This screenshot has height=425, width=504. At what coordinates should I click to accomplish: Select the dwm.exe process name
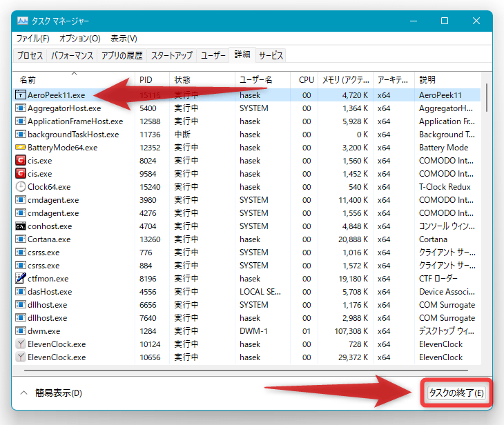43,331
